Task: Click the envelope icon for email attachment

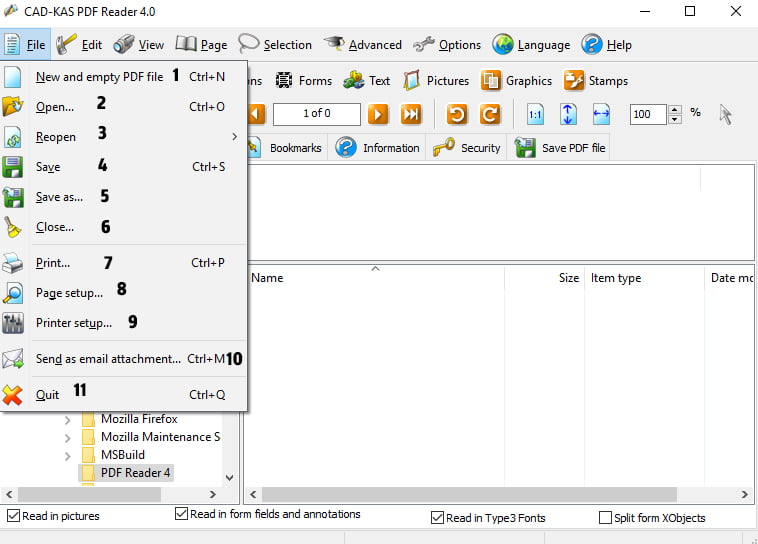Action: 13,359
